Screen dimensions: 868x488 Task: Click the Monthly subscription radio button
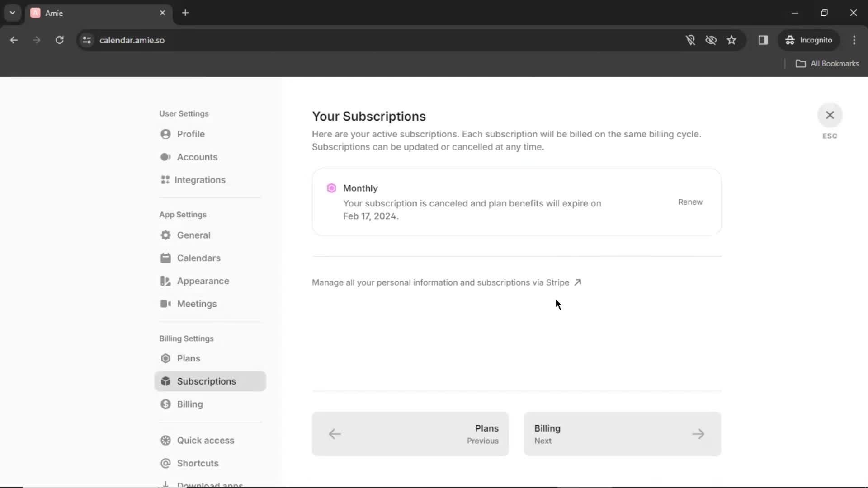(331, 188)
